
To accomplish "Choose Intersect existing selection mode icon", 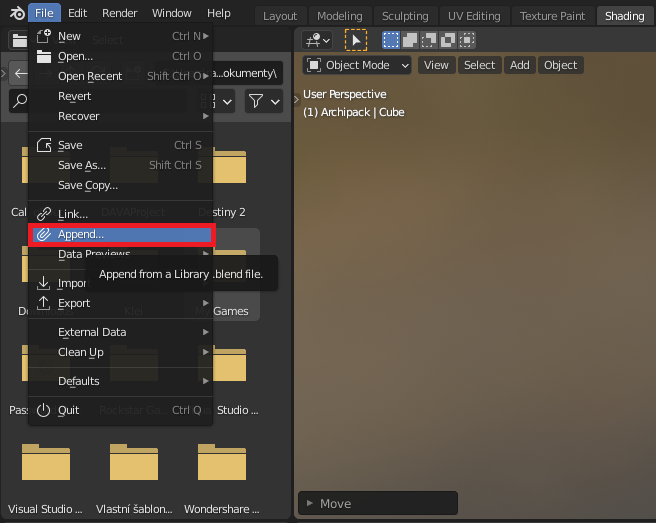I will coord(467,40).
